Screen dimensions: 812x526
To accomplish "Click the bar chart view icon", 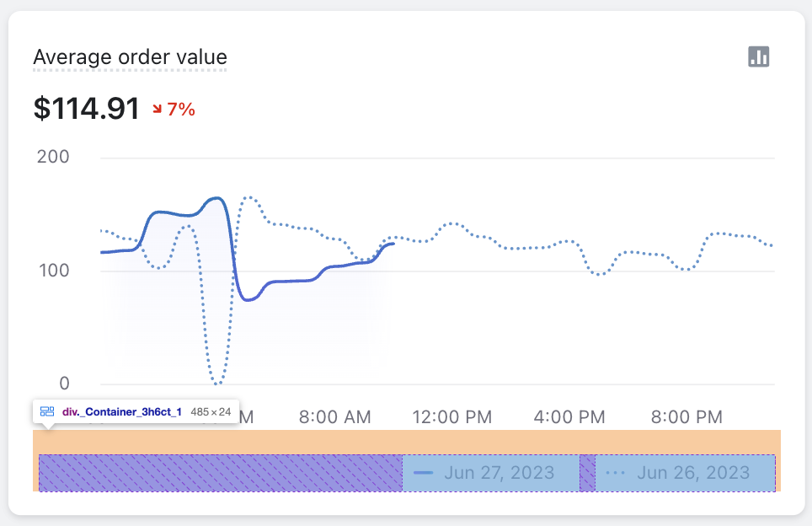I will coord(759,56).
